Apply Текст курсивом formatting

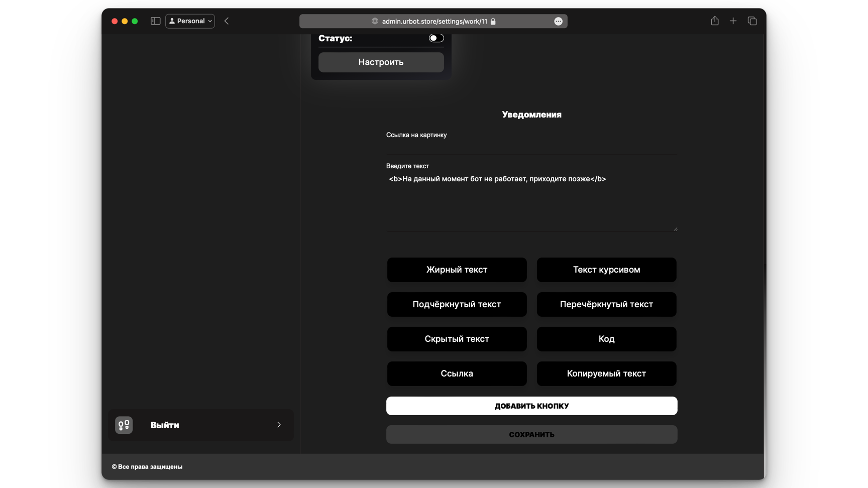point(606,270)
